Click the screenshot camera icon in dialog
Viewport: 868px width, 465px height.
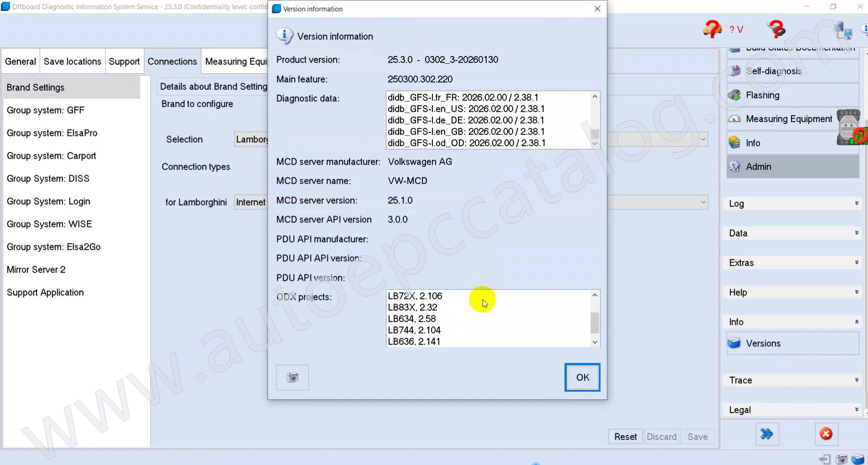(x=292, y=377)
